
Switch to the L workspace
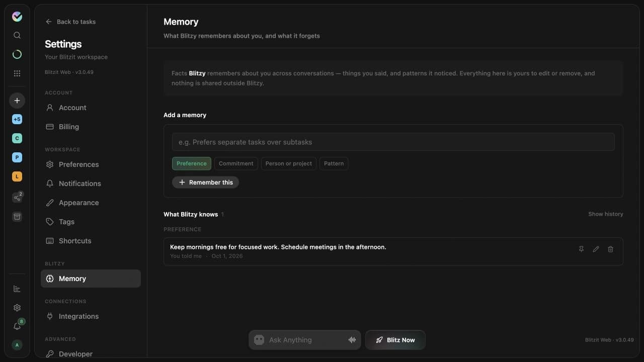click(17, 176)
